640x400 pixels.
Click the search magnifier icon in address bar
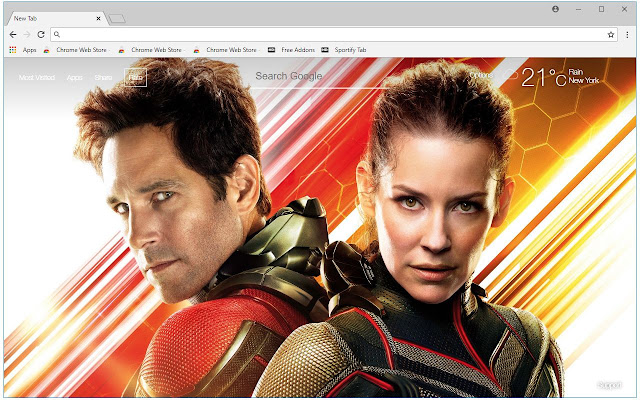57,35
